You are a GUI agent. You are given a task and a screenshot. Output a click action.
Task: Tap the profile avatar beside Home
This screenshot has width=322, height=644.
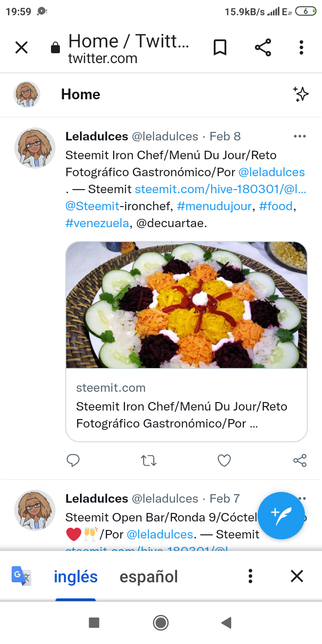point(27,94)
